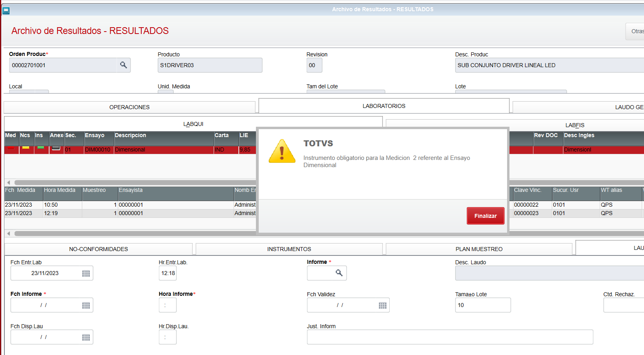Image resolution: width=644 pixels, height=355 pixels.
Task: Click the Anex attachment icon in the row
Action: [56, 148]
